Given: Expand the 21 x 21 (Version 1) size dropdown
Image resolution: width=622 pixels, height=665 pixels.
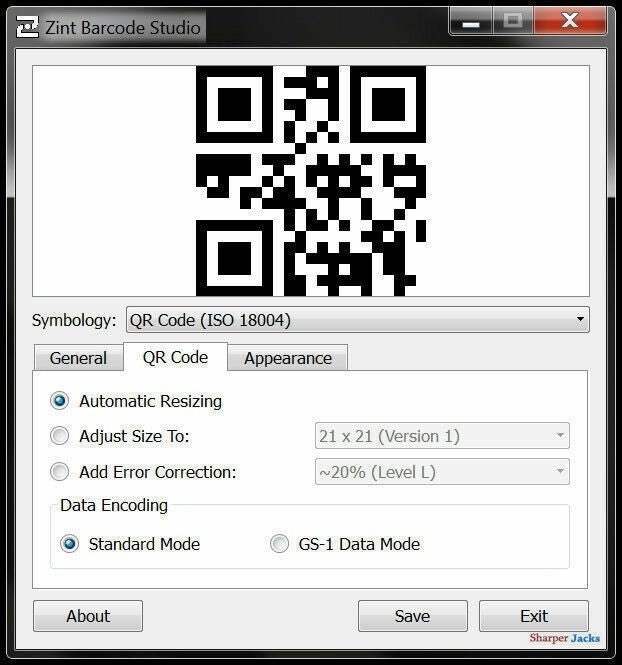Looking at the screenshot, I should pyautogui.click(x=441, y=436).
